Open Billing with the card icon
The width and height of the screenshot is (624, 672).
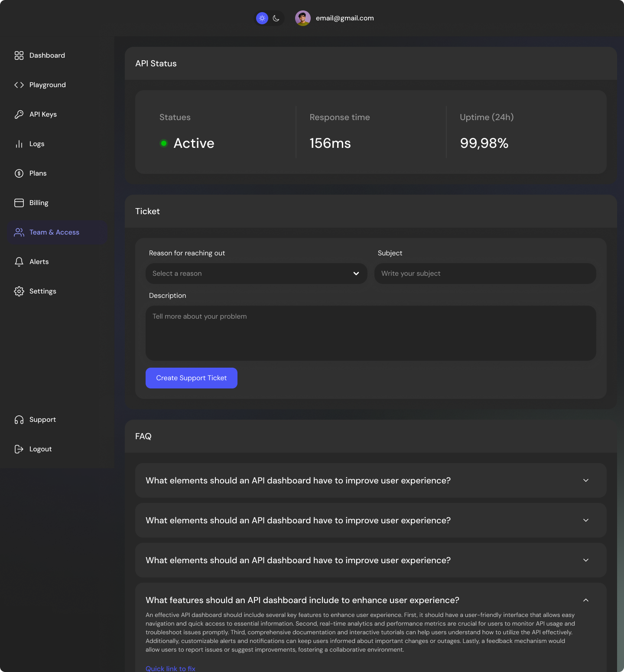coord(19,202)
